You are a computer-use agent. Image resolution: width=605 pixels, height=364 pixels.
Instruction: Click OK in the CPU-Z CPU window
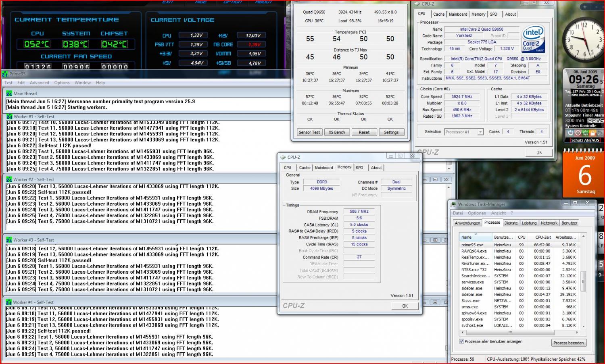point(539,152)
